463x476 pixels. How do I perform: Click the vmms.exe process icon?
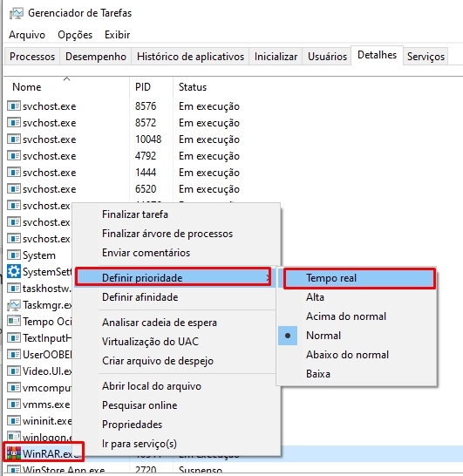(x=14, y=404)
